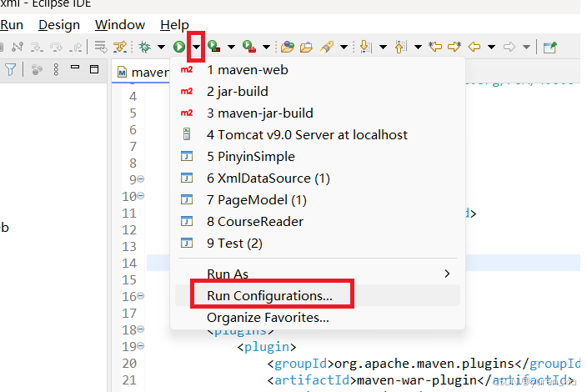Click the green Run button

click(179, 47)
